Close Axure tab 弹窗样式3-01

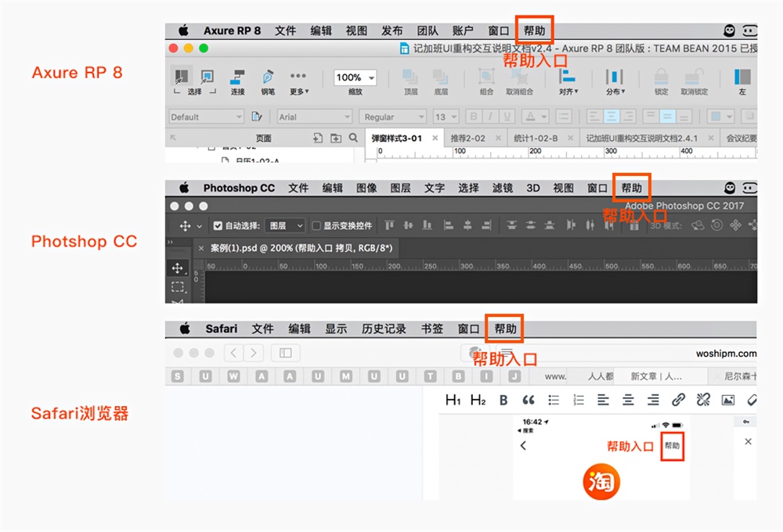click(435, 138)
